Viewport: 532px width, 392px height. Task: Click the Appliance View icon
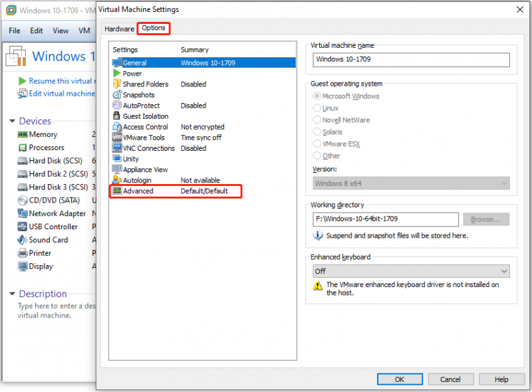(117, 169)
